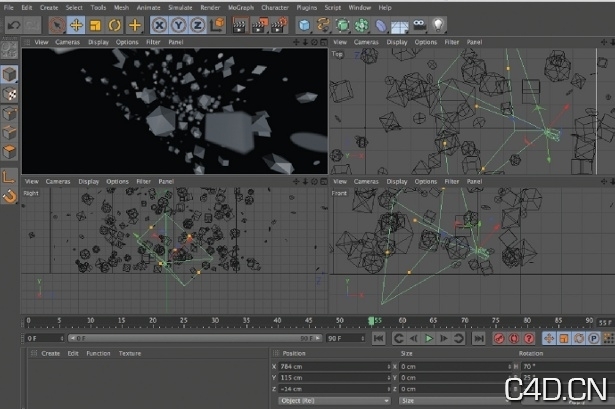Go to start of animation

(x=378, y=338)
